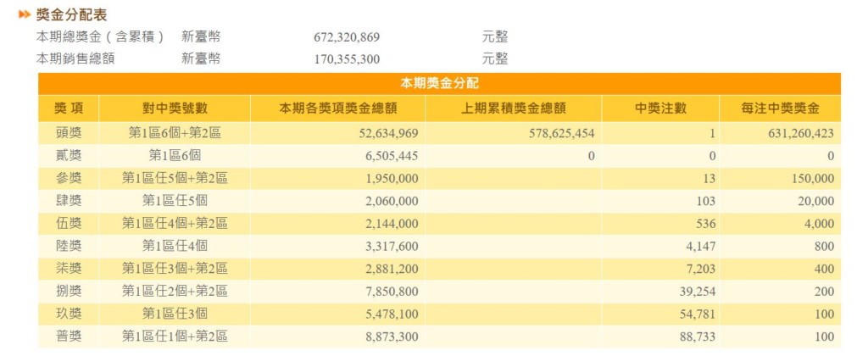Click the orange double-arrow icon beside 獎金分配表

(25, 15)
